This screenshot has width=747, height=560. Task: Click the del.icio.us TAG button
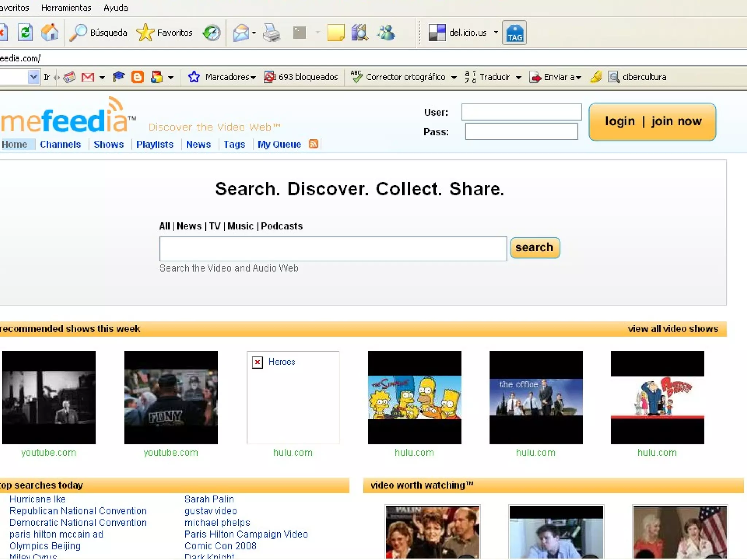click(514, 33)
